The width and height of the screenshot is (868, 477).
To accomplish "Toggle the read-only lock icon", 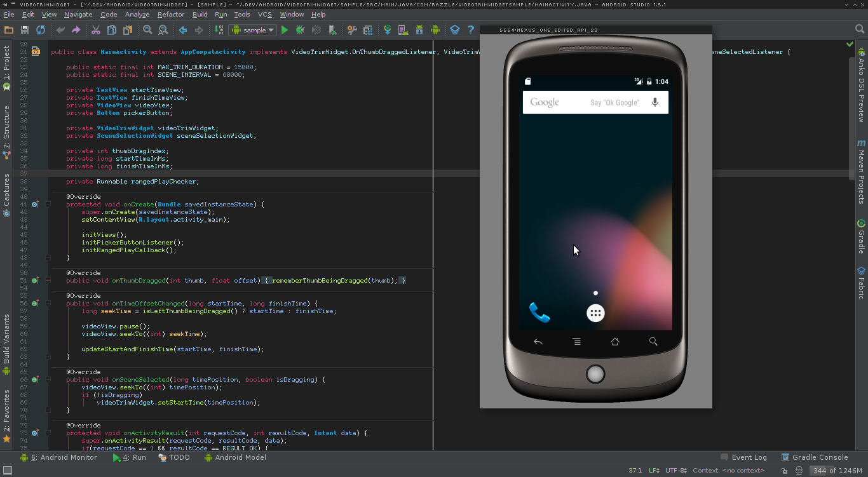I will [786, 471].
